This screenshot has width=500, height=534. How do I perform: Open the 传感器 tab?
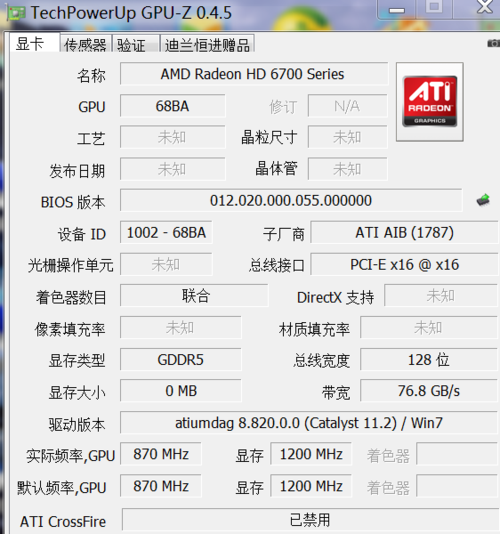coord(86,44)
